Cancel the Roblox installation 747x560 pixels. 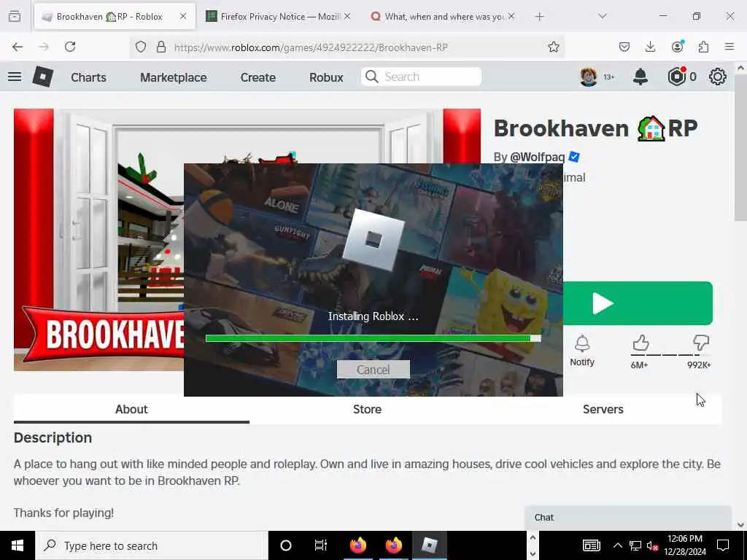373,370
